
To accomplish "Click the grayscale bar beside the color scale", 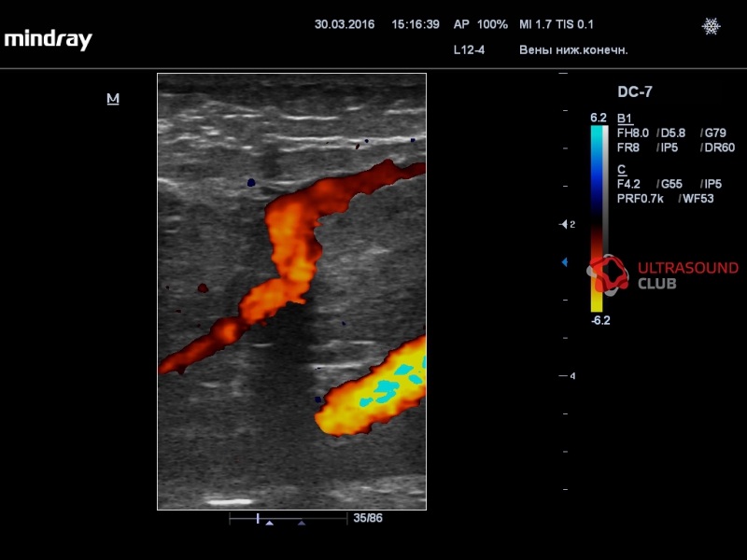I will pyautogui.click(x=605, y=190).
